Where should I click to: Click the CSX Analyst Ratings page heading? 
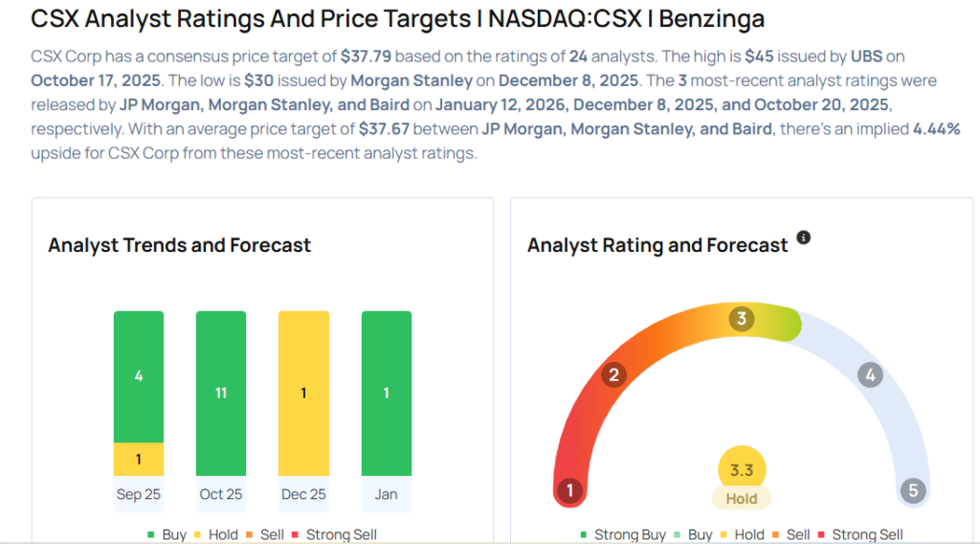click(397, 18)
